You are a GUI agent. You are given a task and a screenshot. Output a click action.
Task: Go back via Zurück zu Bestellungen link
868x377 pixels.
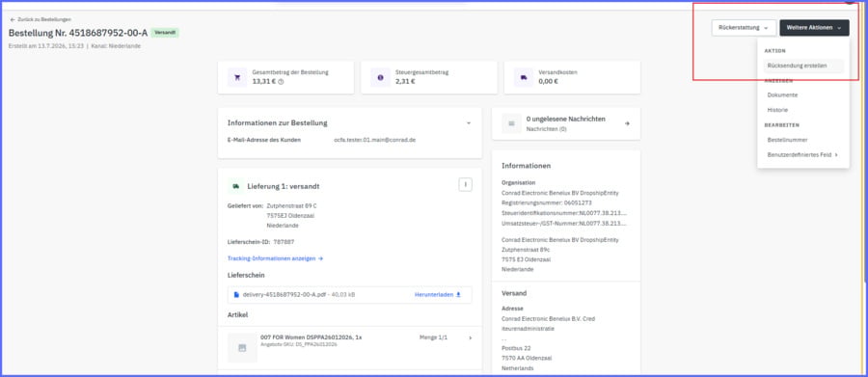[40, 19]
